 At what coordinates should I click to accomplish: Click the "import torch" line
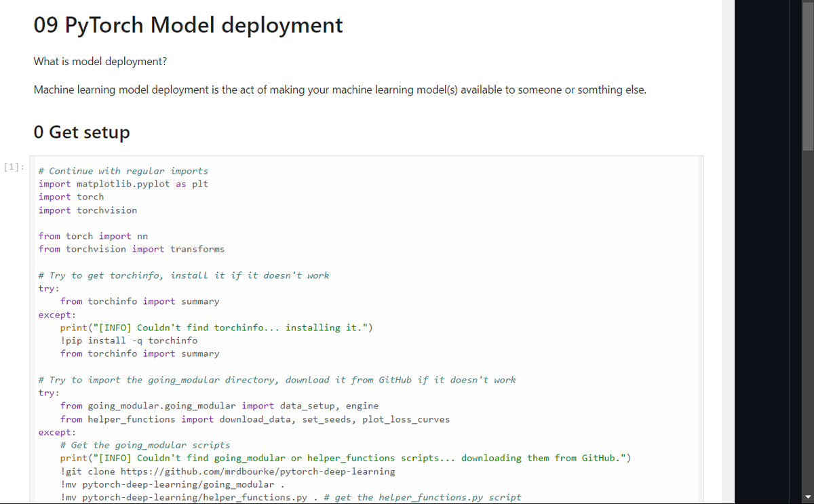[71, 197]
